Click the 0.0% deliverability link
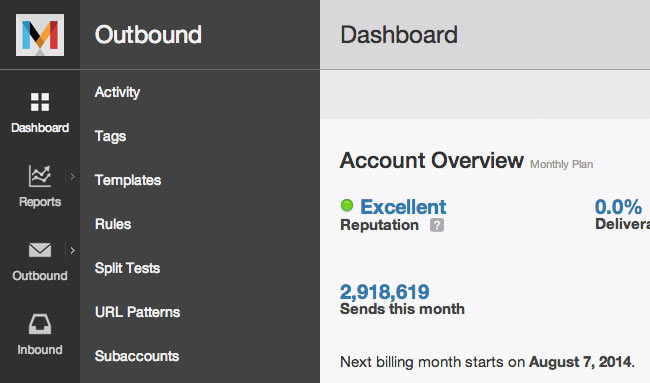 tap(618, 207)
